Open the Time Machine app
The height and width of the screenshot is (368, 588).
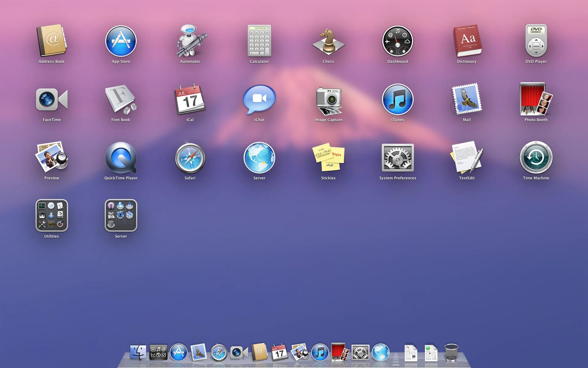coord(536,157)
